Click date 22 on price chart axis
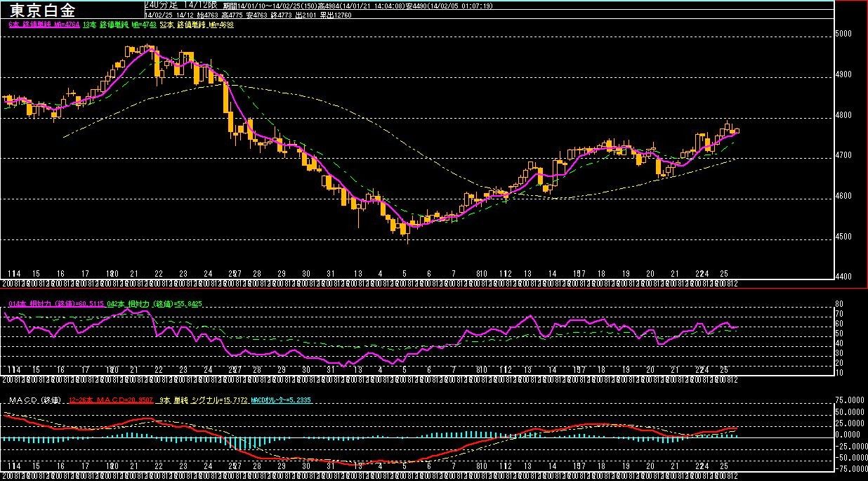The image size is (868, 481). 159,272
